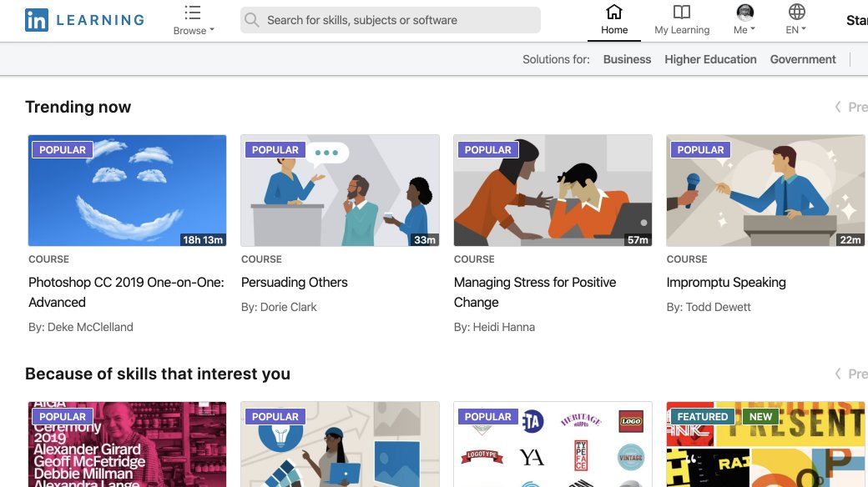
Task: Click author text 'By: Deke McClelland'
Action: 81,327
